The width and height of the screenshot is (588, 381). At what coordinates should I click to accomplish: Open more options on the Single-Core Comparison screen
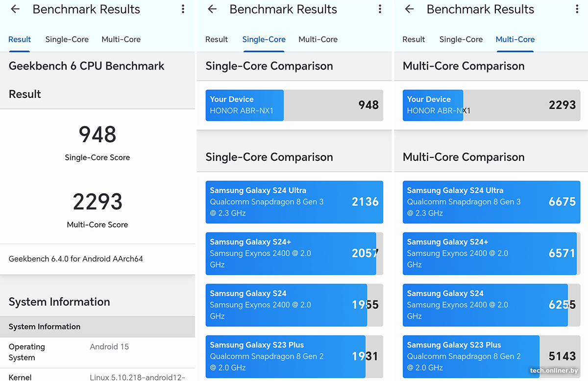click(x=380, y=9)
